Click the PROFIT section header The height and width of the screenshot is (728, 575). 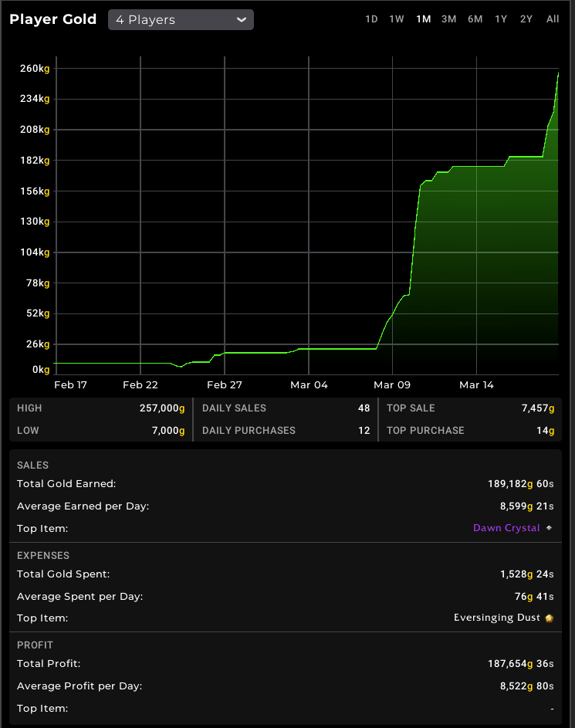point(35,645)
